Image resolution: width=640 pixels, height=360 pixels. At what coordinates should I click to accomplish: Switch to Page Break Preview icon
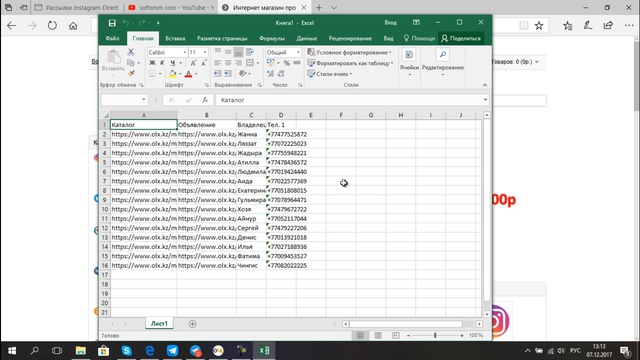[x=396, y=336]
